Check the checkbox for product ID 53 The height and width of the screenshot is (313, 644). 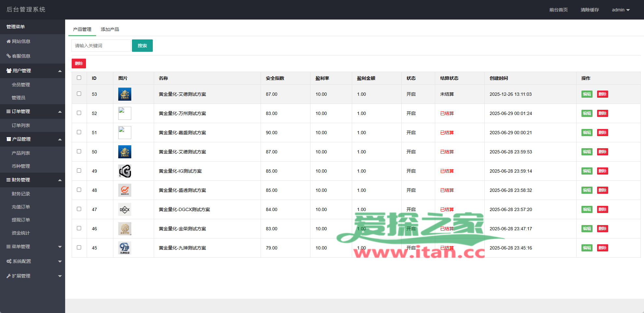pos(79,94)
